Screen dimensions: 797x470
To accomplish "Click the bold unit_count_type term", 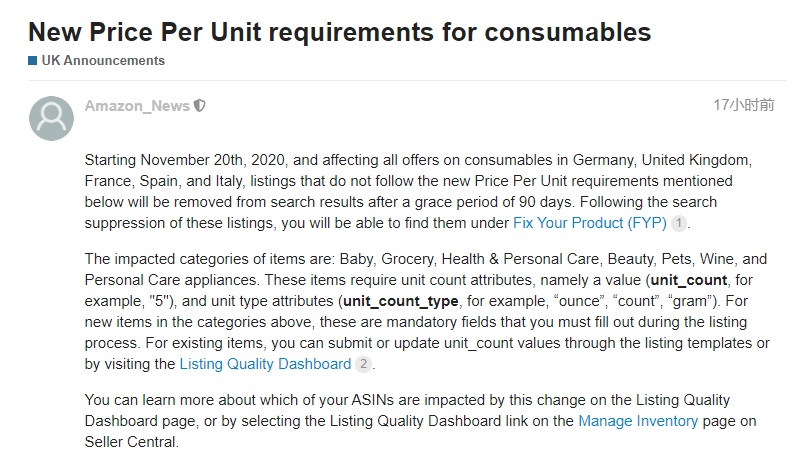I will [x=401, y=300].
